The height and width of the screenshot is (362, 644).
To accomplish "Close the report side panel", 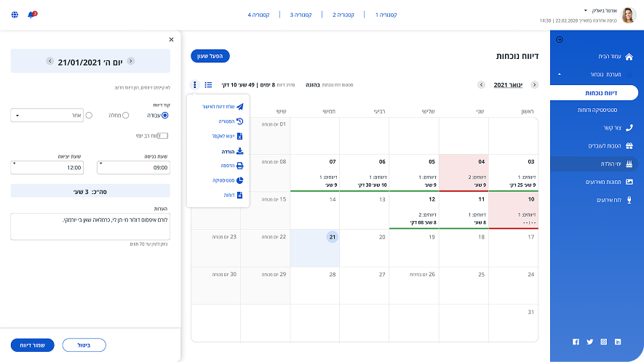I will tap(171, 40).
